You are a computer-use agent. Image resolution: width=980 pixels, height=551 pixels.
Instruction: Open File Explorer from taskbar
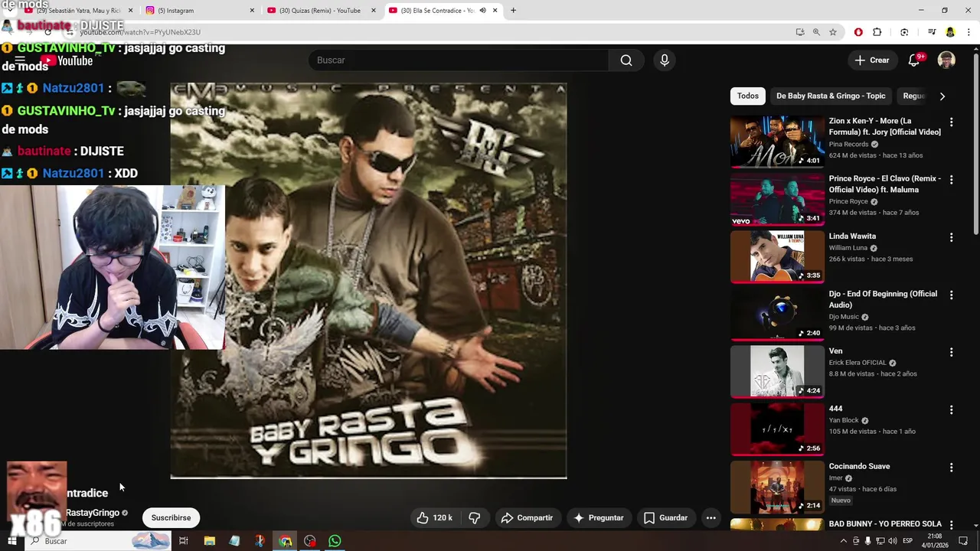pyautogui.click(x=210, y=541)
